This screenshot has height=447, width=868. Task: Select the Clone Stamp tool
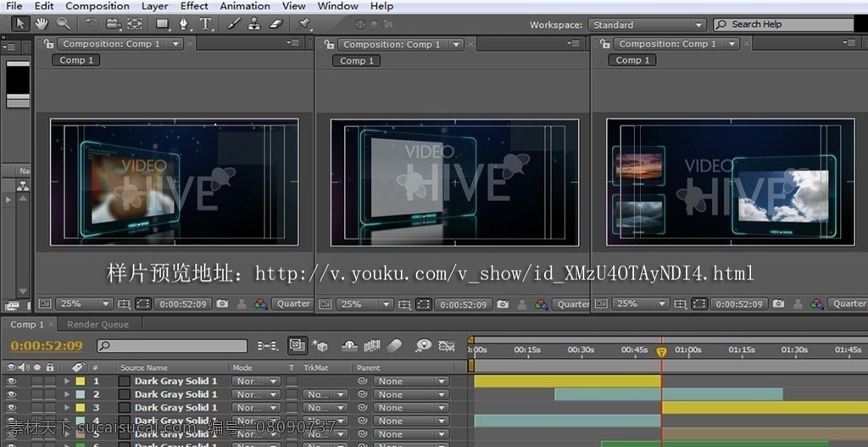tap(254, 24)
